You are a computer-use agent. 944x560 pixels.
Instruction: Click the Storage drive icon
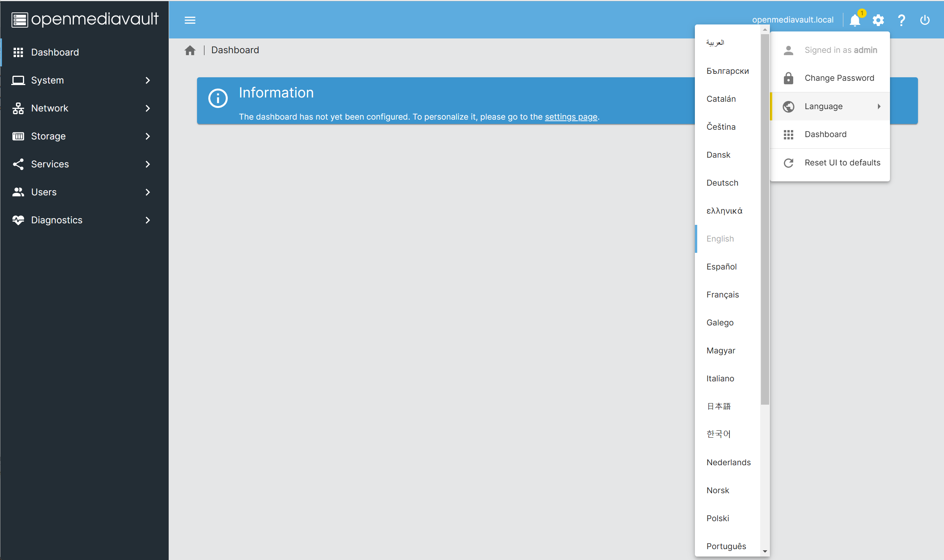[x=18, y=136]
